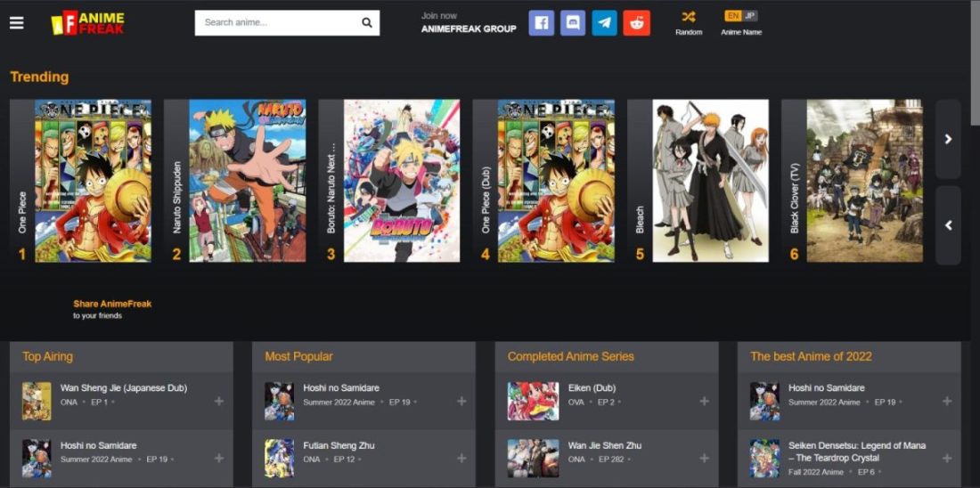Click 'Fall 2022 Anime' on Seiken Densetsu row
The image size is (980, 488).
click(815, 472)
